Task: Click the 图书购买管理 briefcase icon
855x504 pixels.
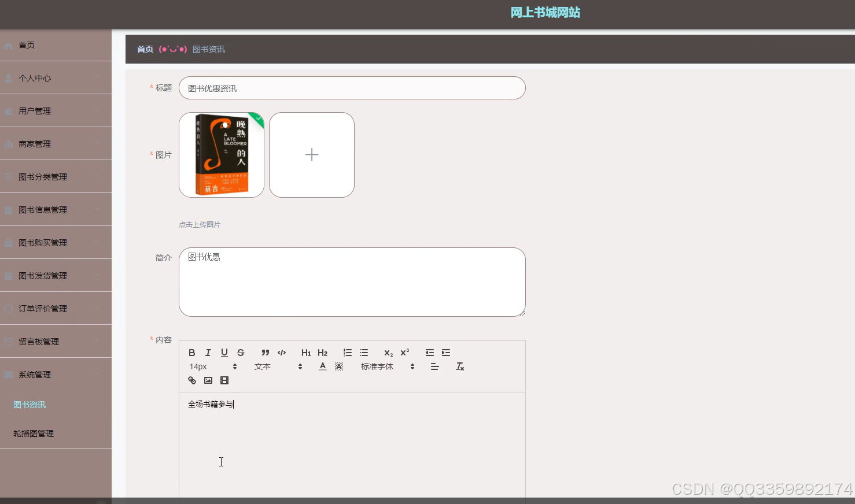Action: coord(9,243)
